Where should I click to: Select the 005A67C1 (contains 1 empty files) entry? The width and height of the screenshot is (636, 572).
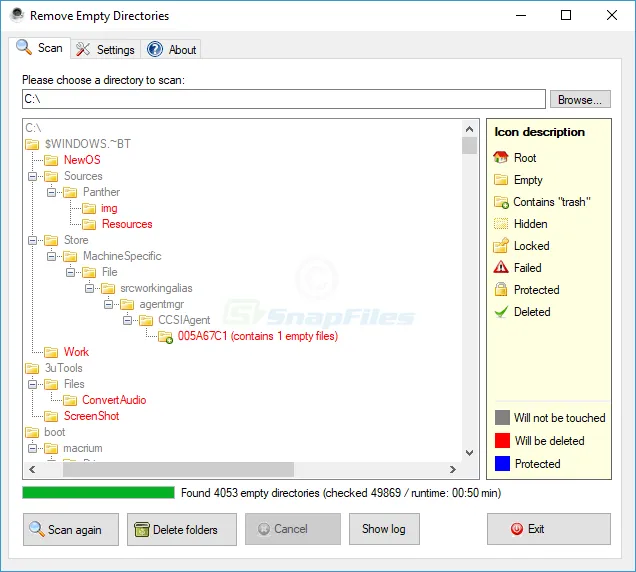point(258,336)
